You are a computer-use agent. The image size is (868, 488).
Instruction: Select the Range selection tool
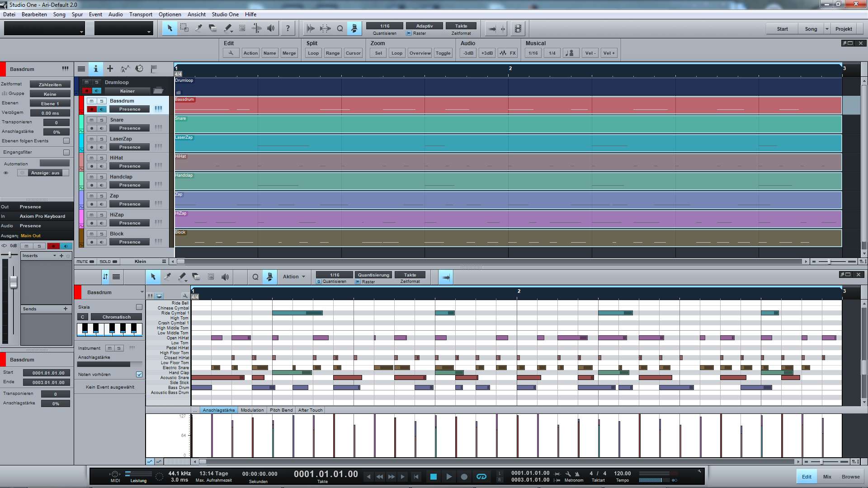coord(184,28)
